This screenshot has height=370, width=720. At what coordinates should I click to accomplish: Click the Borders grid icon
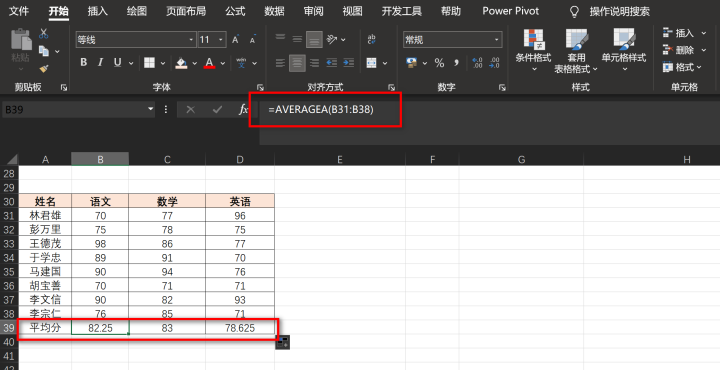click(149, 62)
